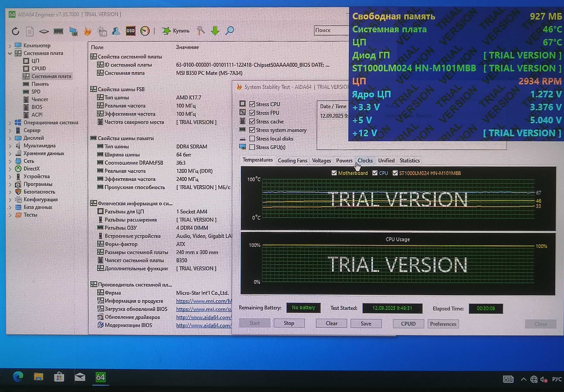The image size is (564, 392).
Task: Toggle Stress system memory checkbox
Action: click(252, 130)
